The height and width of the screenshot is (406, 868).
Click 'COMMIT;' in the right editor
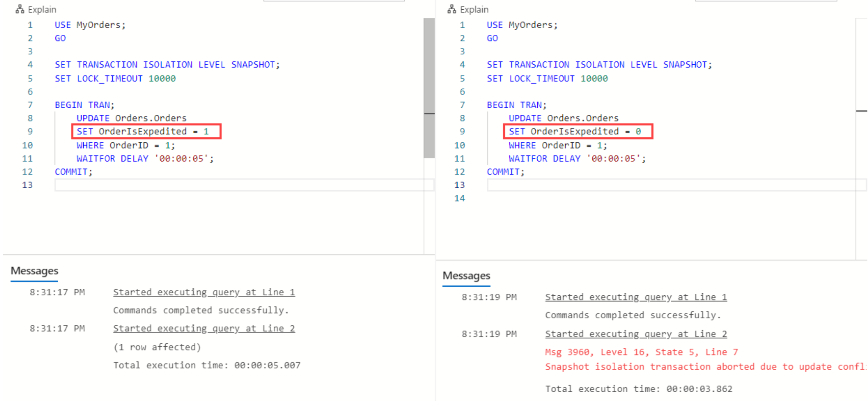pos(505,172)
